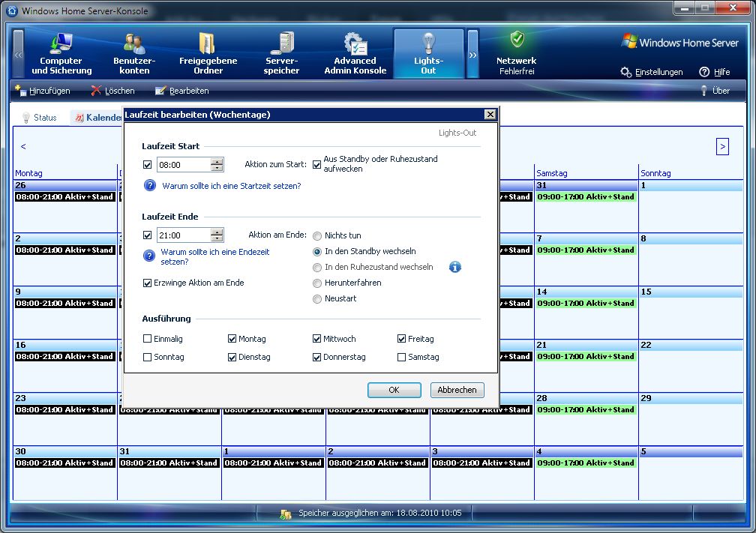756x533 pixels.
Task: Open Serverspeicher storage icon
Action: 281,54
